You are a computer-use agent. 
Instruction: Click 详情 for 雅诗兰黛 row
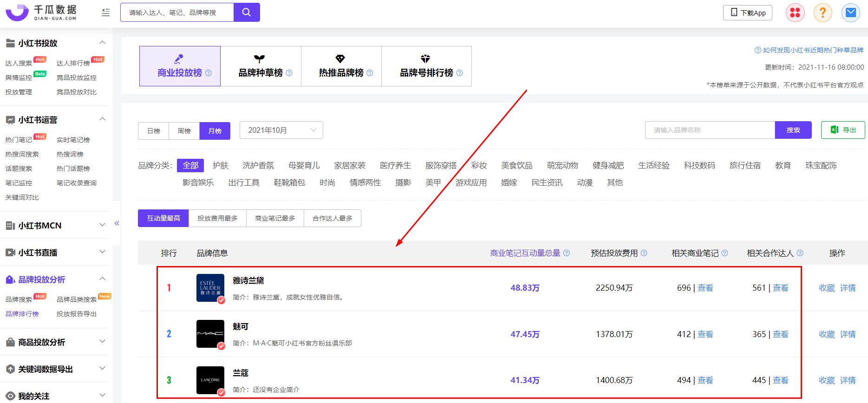coord(848,288)
